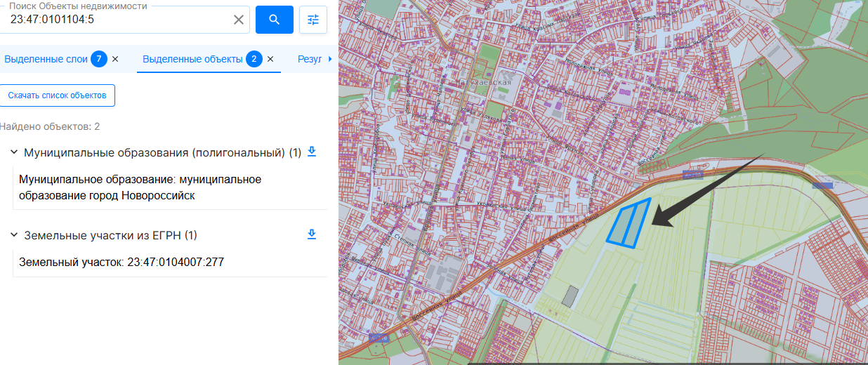Image resolution: width=868 pixels, height=365 pixels.
Task: Click the gray building rectangle in the green field
Action: coord(572,296)
